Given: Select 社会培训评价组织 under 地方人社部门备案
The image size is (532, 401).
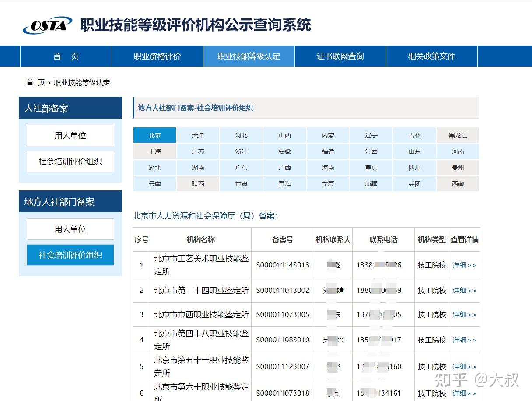Looking at the screenshot, I should click(x=70, y=255).
